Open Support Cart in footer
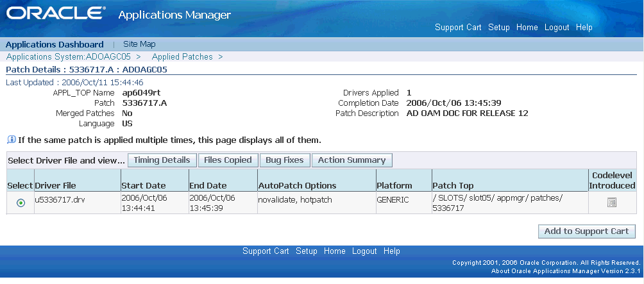This screenshot has width=644, height=284. coord(266,251)
